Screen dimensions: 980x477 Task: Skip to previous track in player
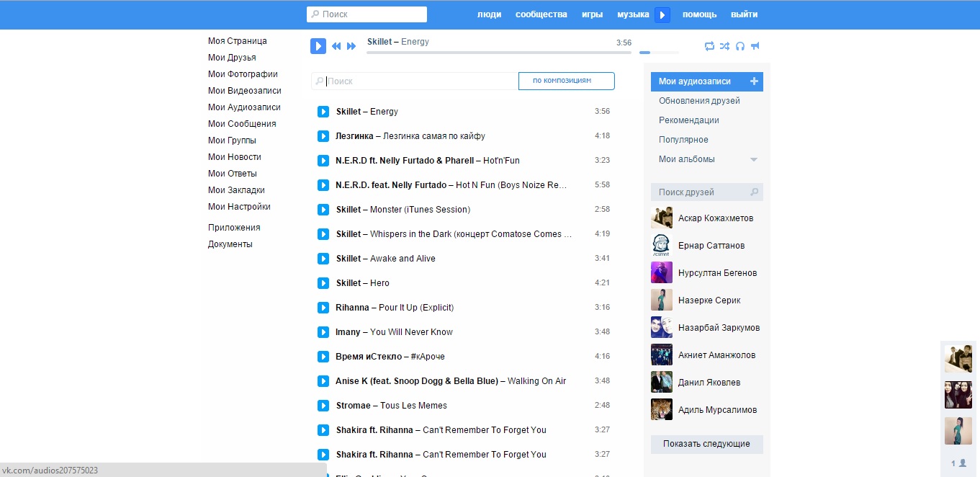(x=336, y=46)
